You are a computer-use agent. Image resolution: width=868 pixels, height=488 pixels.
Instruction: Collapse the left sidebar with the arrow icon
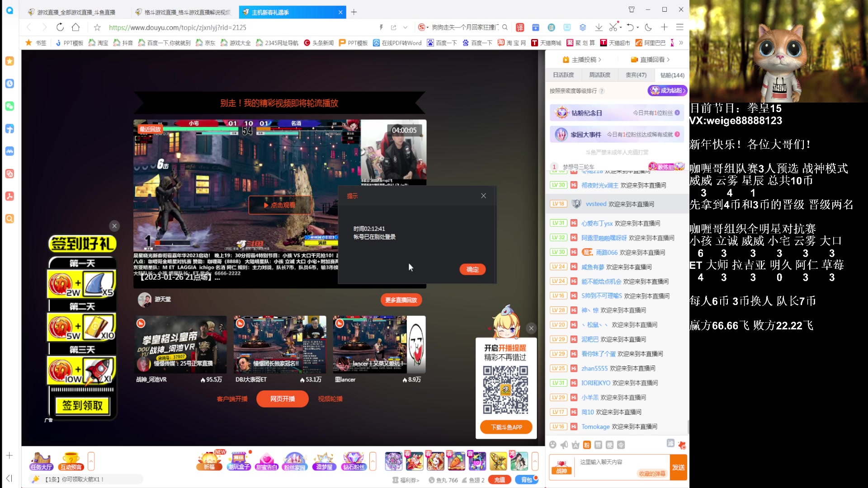(x=9, y=478)
